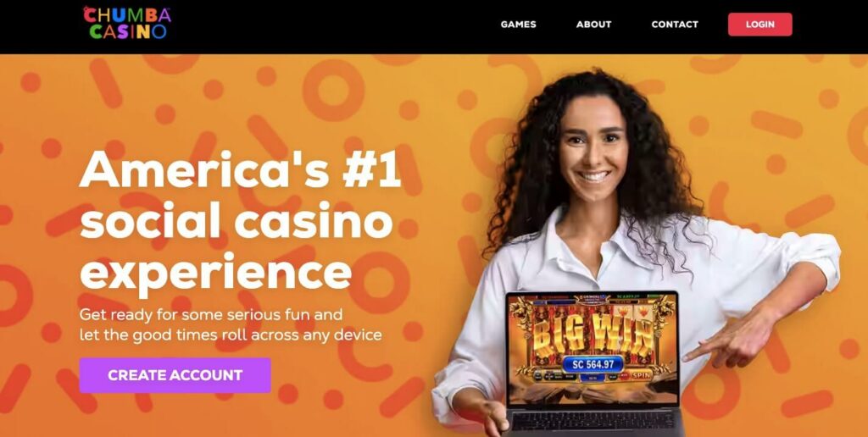The width and height of the screenshot is (868, 437).
Task: Open the CONTACT page link
Action: (x=675, y=25)
